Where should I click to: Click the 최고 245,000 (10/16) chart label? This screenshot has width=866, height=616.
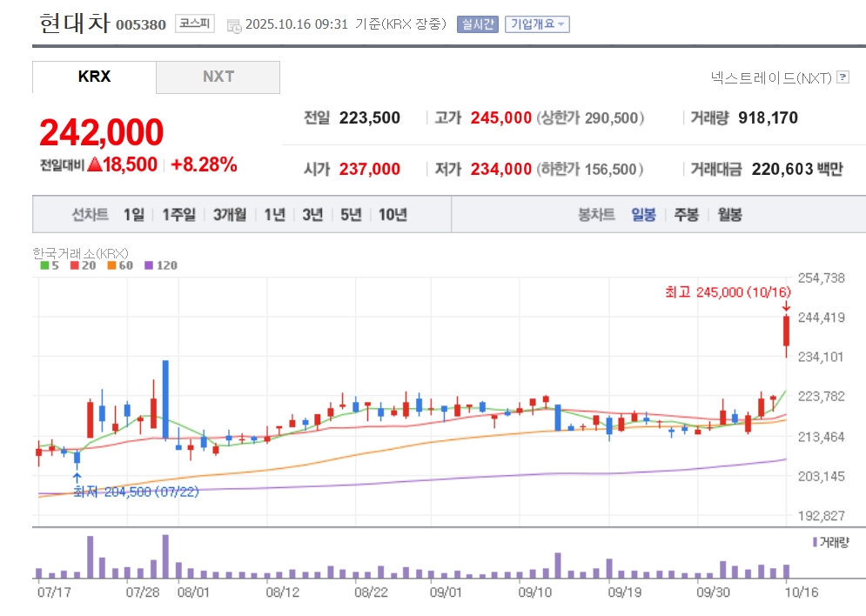coord(728,292)
